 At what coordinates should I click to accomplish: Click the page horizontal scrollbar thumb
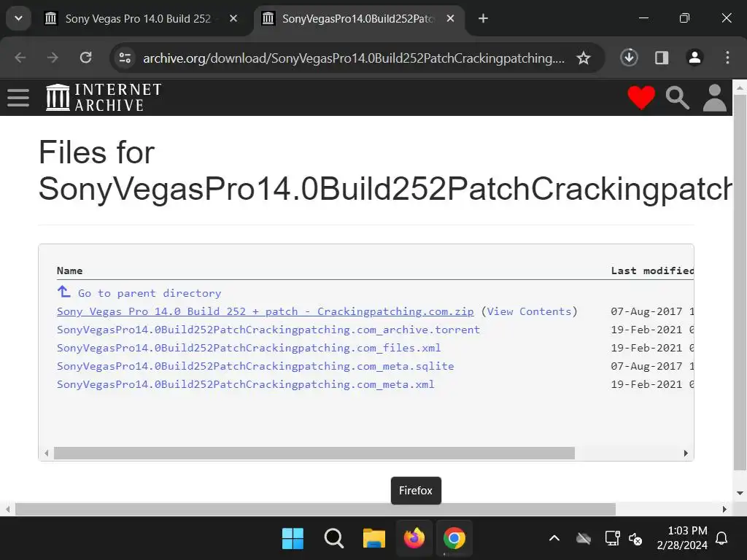315,509
